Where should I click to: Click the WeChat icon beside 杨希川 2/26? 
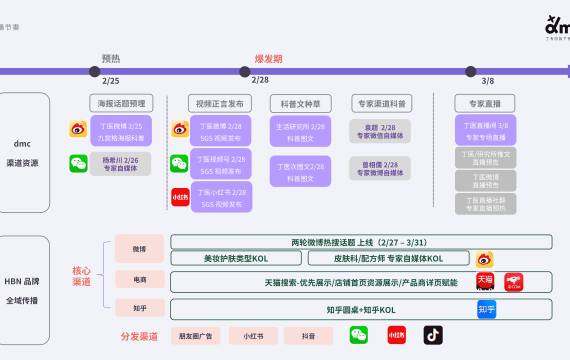[x=79, y=163]
